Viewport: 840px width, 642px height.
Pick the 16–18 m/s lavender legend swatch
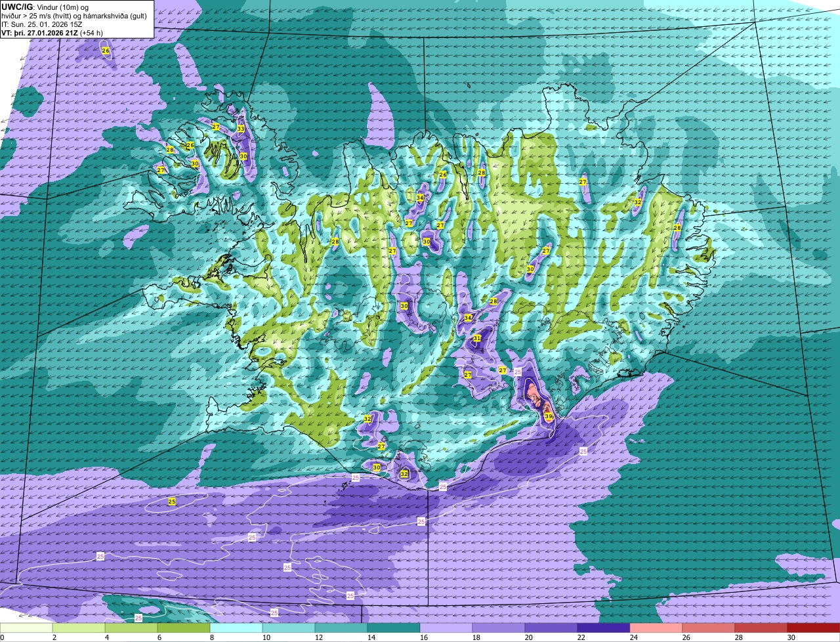click(446, 628)
